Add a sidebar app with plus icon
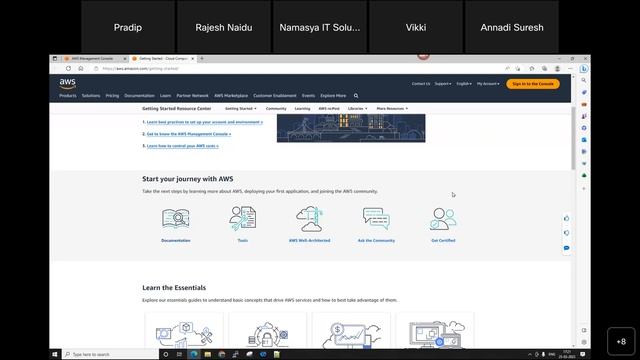 tap(584, 189)
